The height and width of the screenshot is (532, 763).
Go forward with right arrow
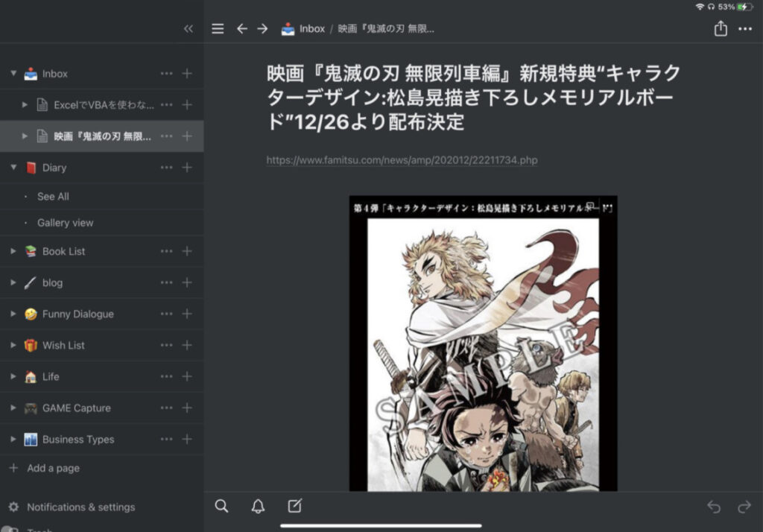pos(262,29)
